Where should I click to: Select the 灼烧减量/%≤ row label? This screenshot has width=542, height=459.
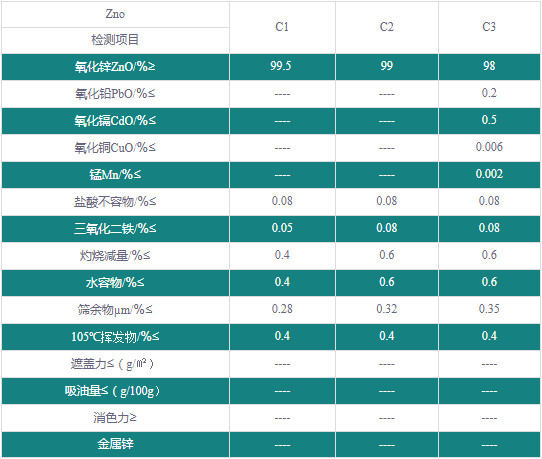115,255
